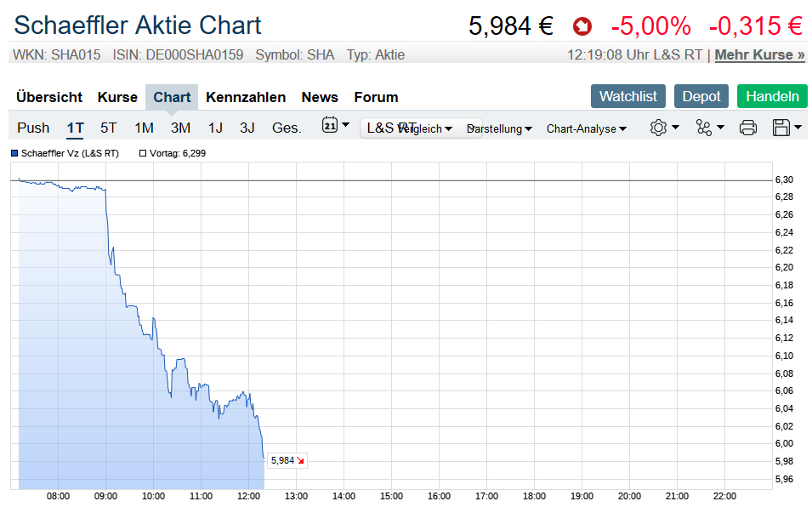Expand the Vergleich dropdown
The image size is (812, 507).
click(x=427, y=128)
